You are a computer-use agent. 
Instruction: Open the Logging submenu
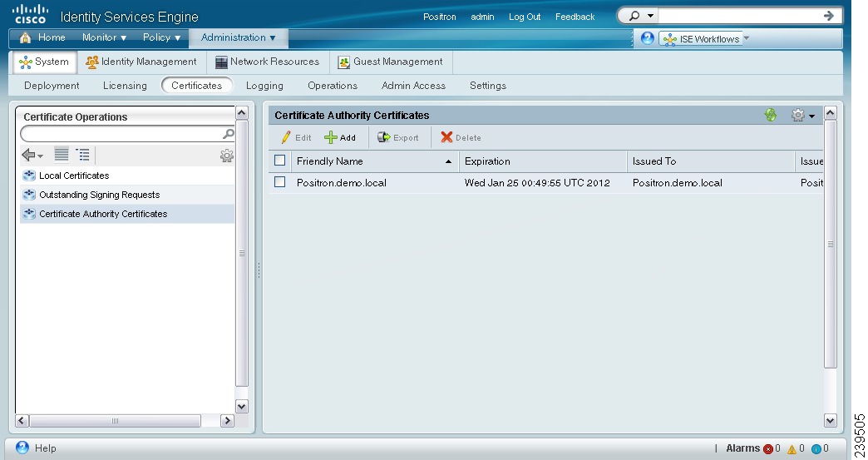[264, 86]
